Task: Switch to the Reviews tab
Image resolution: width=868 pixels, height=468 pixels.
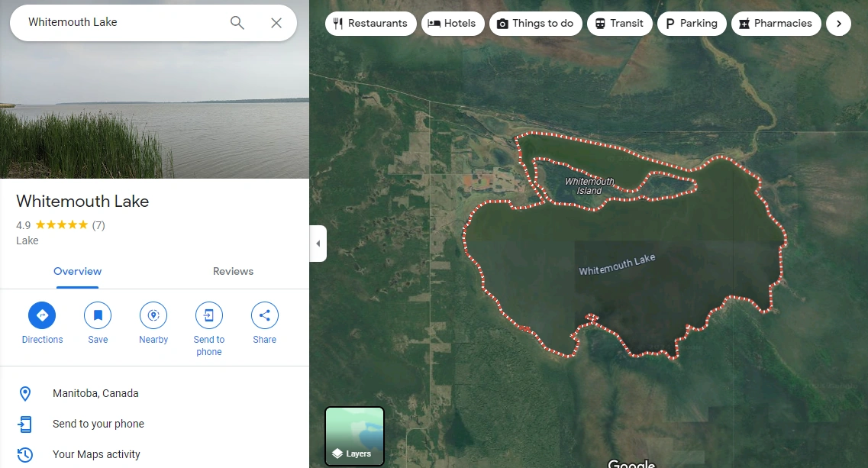Action: click(233, 271)
